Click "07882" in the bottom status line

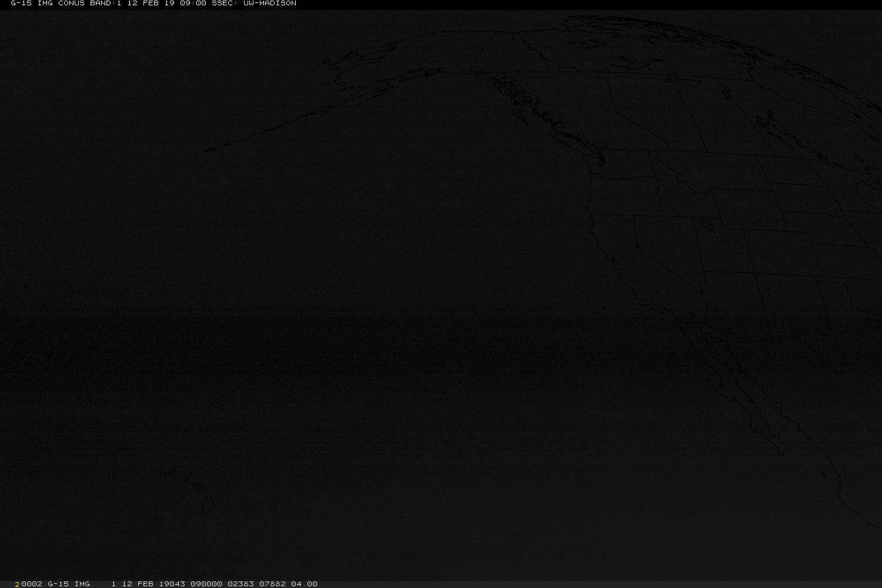tap(272, 584)
